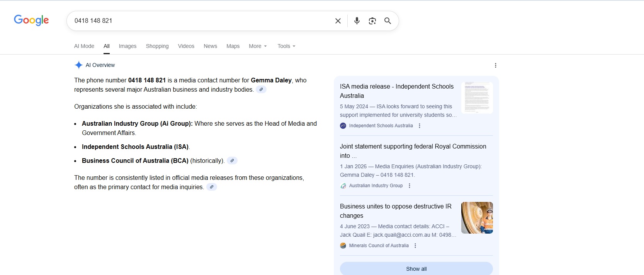Open AI Mode tab
Screen dimensions: 644x275
click(84, 46)
